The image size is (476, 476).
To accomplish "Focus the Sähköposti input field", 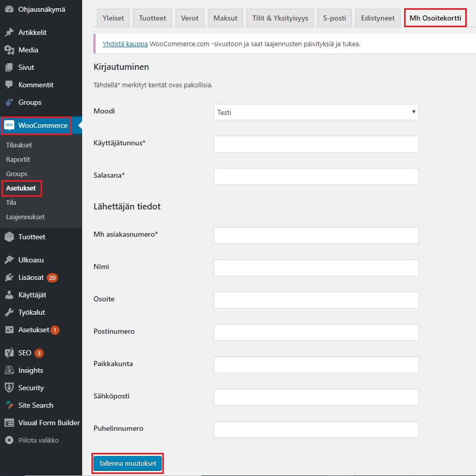I will 316,397.
